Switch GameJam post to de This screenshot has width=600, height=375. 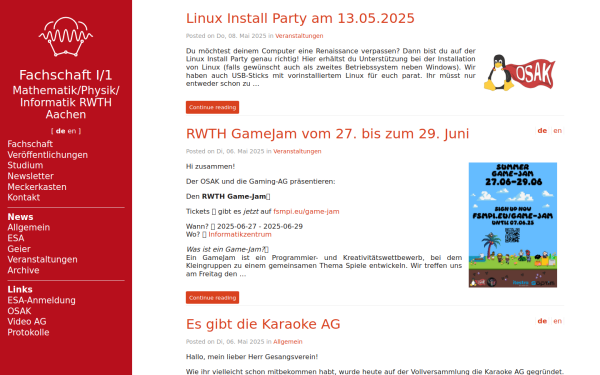tap(542, 131)
